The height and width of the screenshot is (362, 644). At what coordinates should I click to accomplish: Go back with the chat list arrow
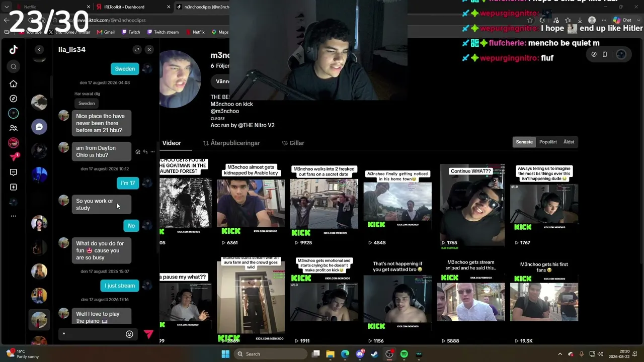(39, 49)
